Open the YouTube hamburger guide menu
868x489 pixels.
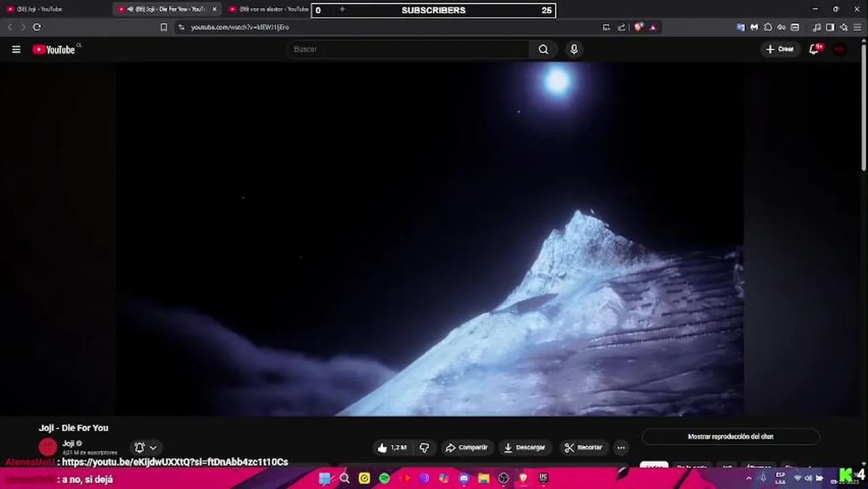(16, 50)
